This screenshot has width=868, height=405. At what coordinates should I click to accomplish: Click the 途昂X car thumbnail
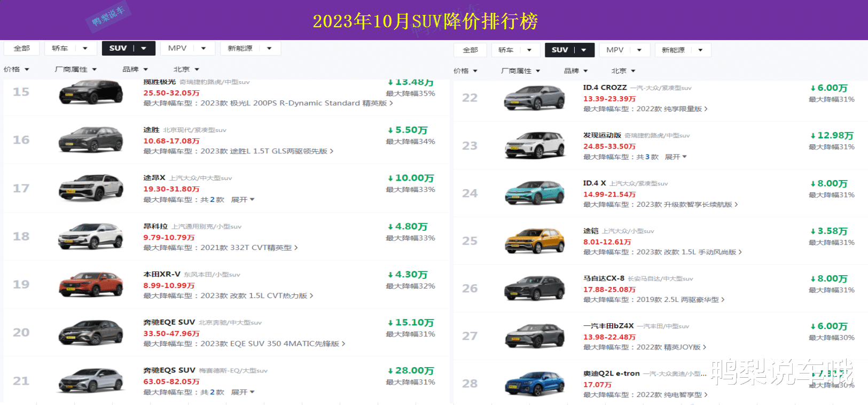coord(91,188)
